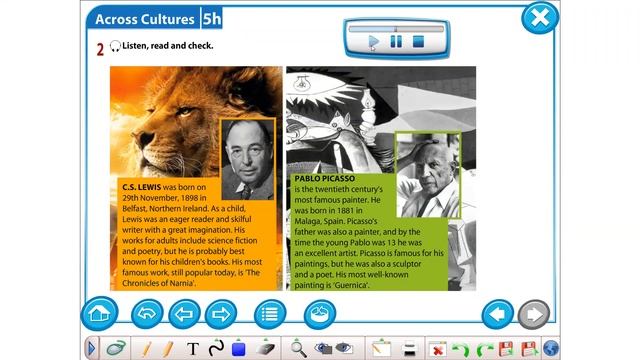Clear annotations with the red X icon
Screen dimensions: 640x360
click(x=438, y=349)
